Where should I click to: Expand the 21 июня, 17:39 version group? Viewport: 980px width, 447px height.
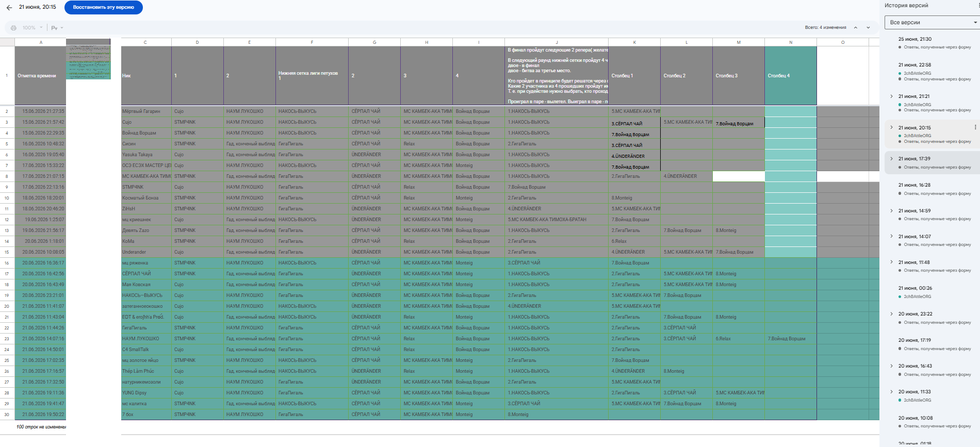click(891, 158)
